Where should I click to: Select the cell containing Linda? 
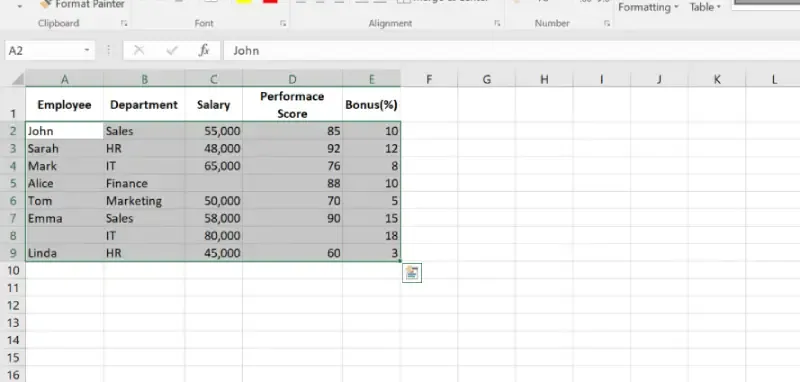coord(64,253)
